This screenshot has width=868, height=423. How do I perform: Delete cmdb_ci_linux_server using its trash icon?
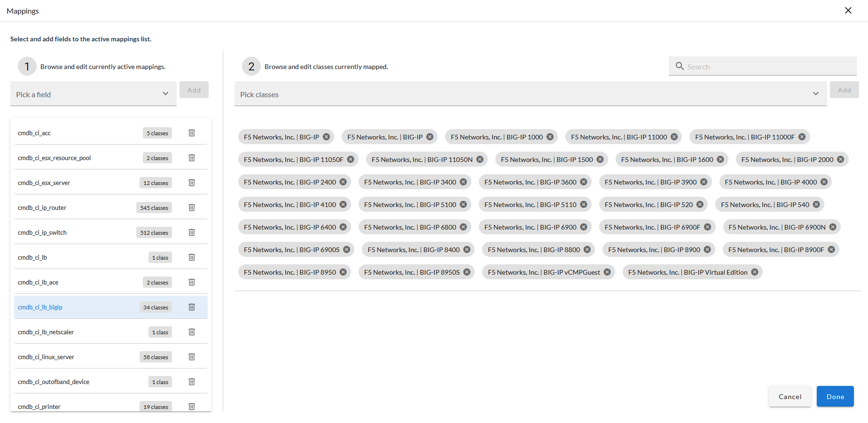click(x=192, y=357)
